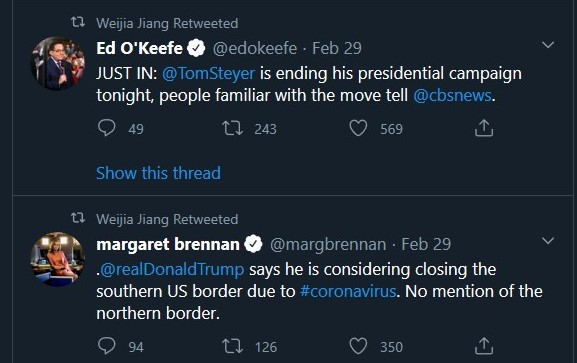Open more options chevron on Ed O'Keefe's tweet
Screen dimensions: 577x363
click(x=548, y=45)
